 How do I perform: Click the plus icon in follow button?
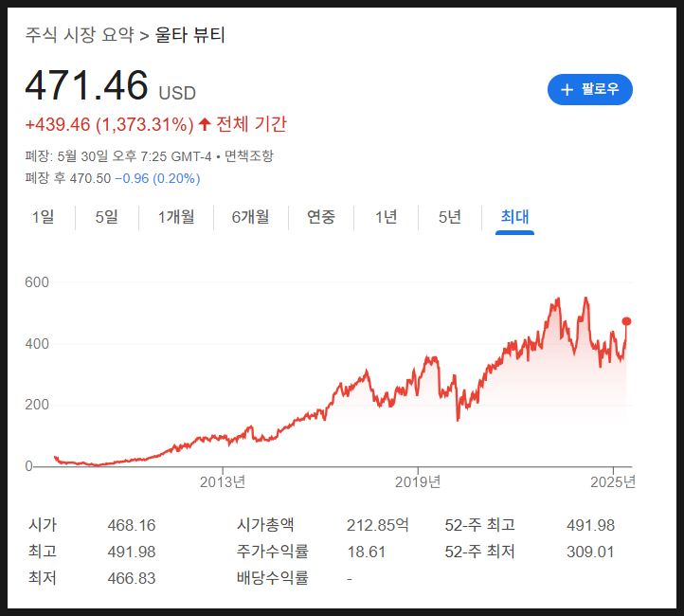click(567, 90)
